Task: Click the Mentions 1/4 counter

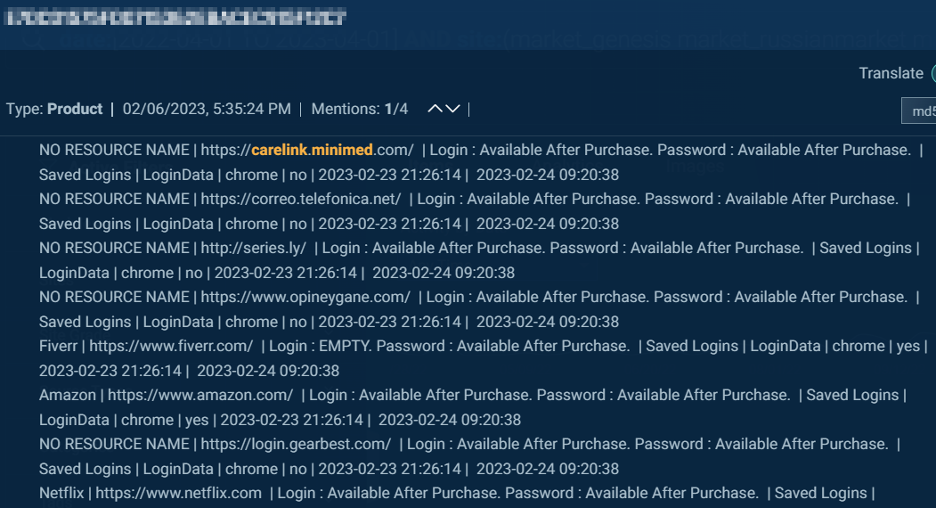Action: pos(359,109)
